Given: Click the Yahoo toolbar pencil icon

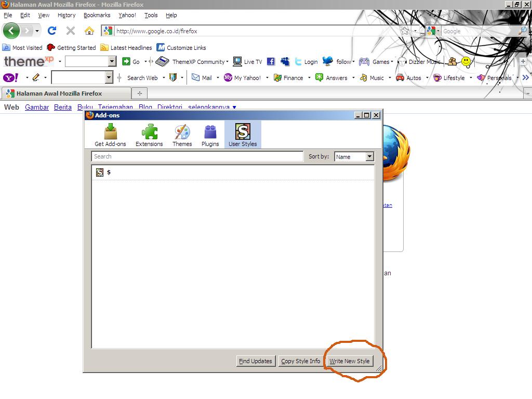Looking at the screenshot, I should 36,77.
